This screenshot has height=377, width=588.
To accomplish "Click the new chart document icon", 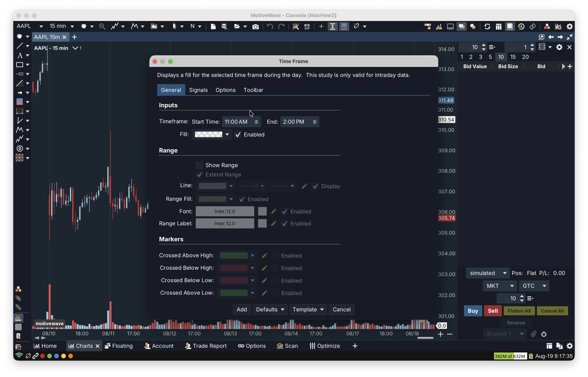I will [213, 26].
